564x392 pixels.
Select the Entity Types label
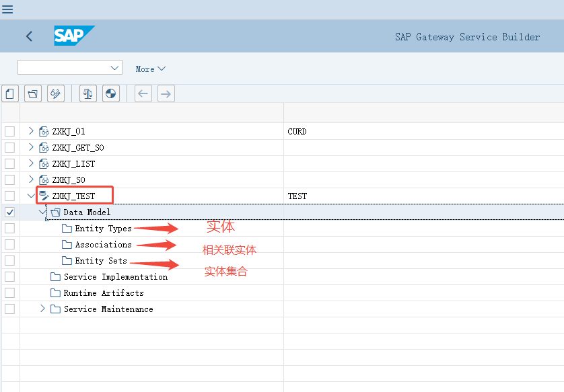point(103,229)
